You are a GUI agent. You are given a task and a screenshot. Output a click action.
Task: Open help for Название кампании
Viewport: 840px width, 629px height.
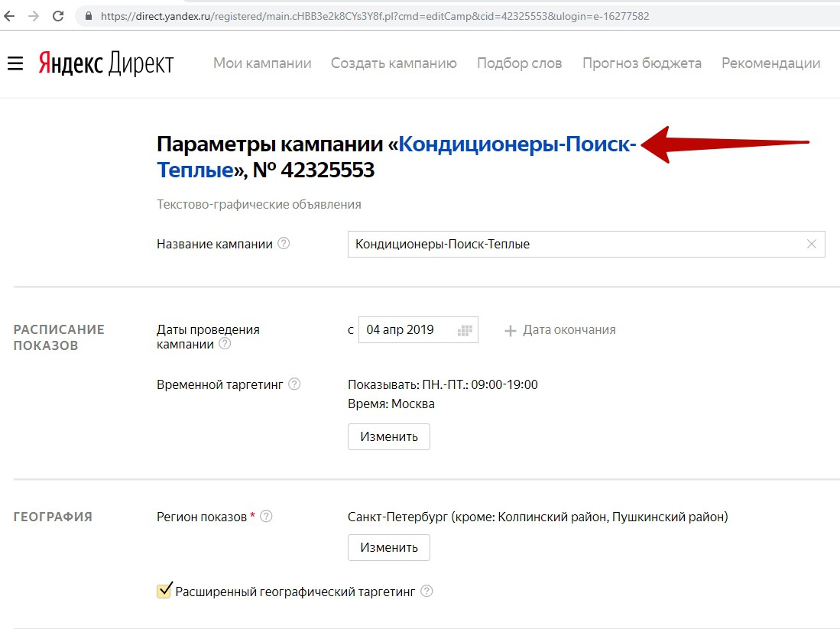[x=284, y=243]
